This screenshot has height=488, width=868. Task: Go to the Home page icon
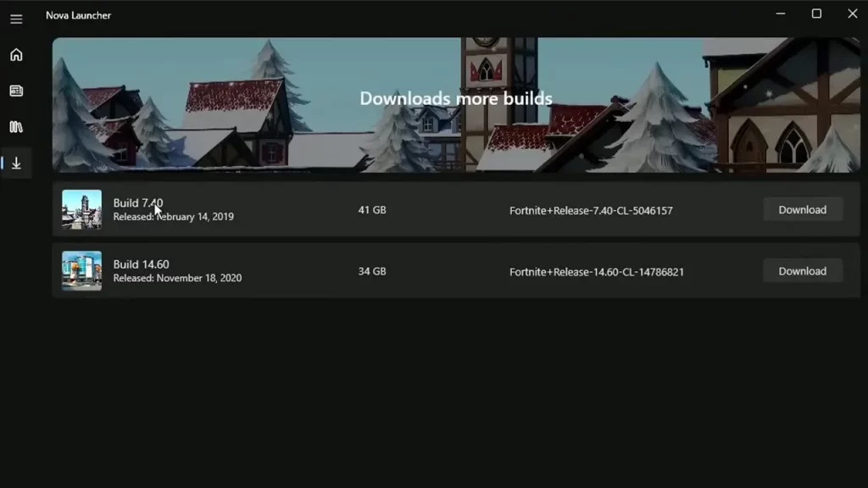click(16, 55)
